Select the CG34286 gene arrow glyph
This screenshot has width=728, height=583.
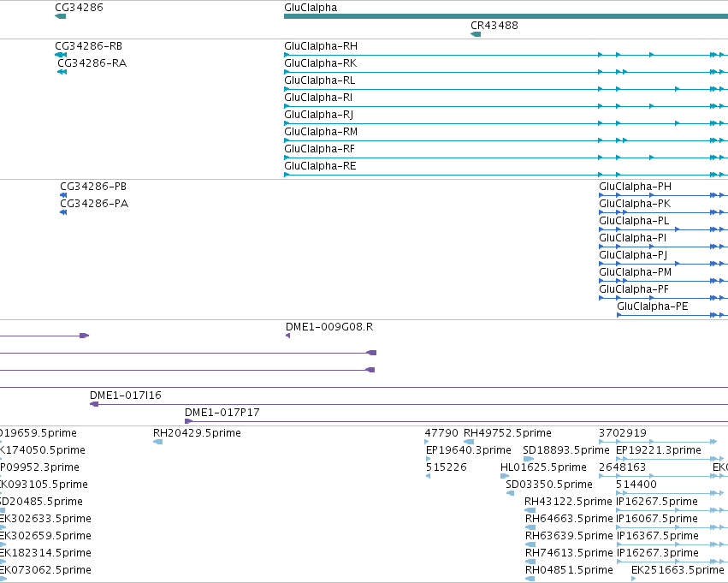(x=61, y=16)
